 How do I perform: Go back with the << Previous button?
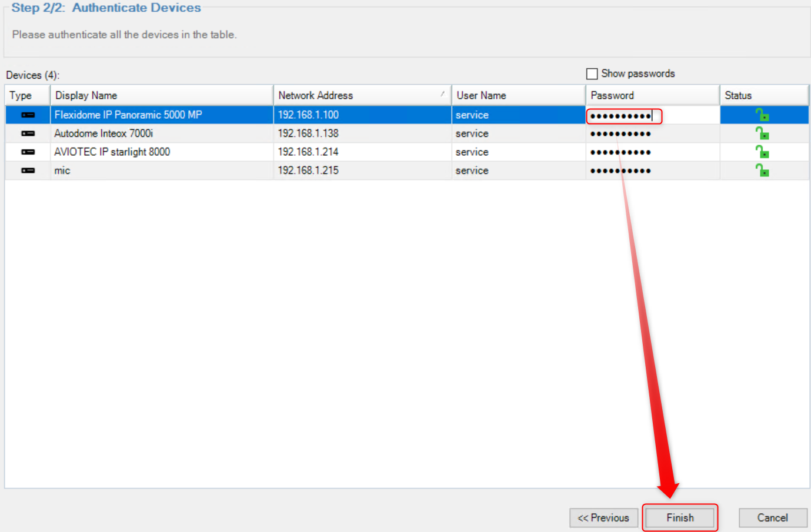pos(603,518)
